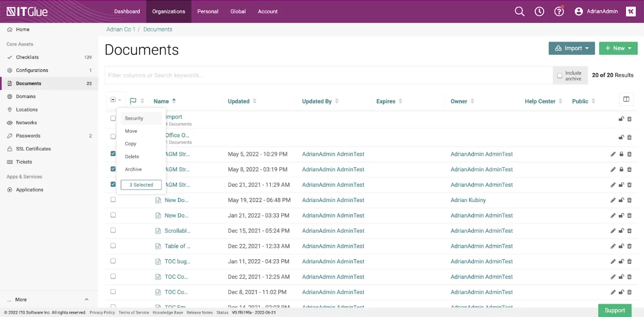
Task: Delete the import folder using trash icon
Action: [x=629, y=119]
